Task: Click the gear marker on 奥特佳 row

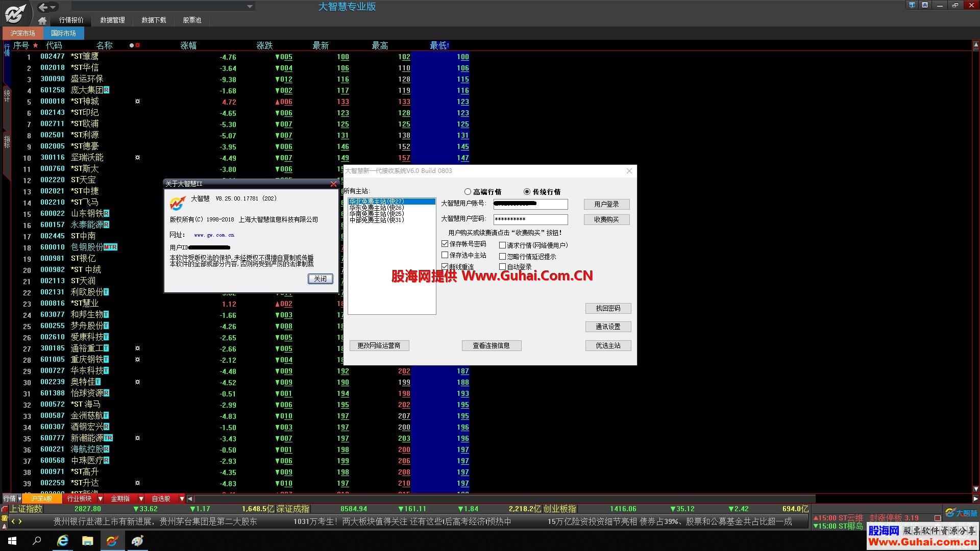Action: point(137,382)
